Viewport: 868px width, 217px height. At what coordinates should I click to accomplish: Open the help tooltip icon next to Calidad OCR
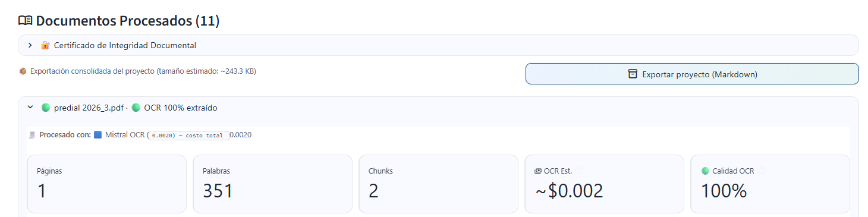[x=762, y=171]
